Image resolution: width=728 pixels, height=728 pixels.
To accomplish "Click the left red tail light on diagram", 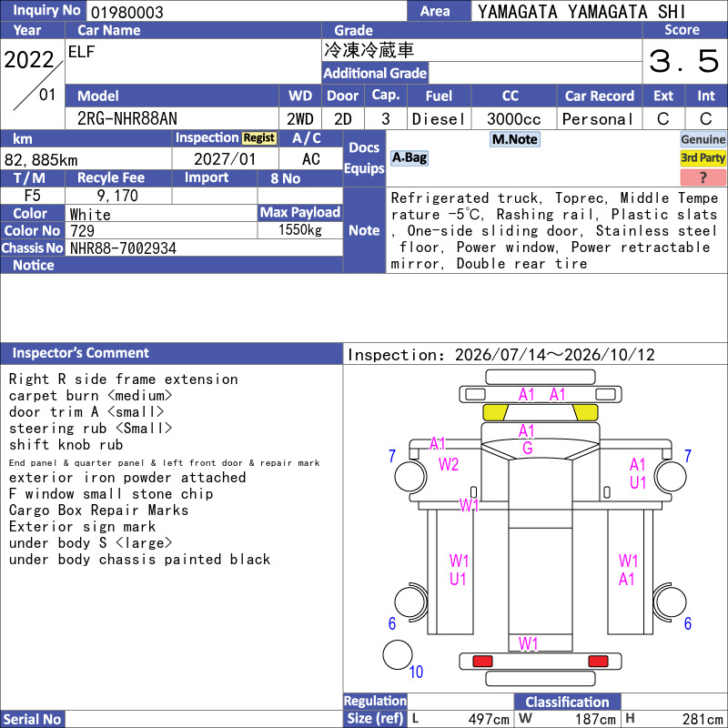I will point(482,661).
